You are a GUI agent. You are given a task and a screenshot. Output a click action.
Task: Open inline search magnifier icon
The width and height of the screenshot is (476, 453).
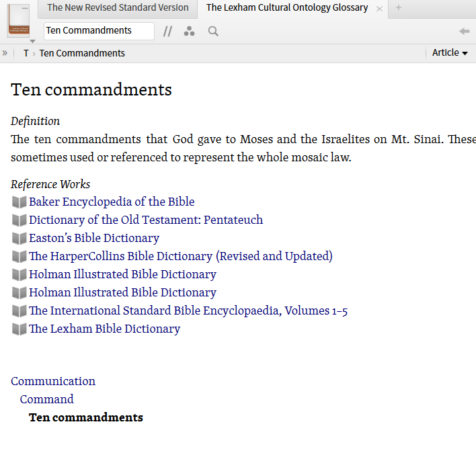click(213, 31)
